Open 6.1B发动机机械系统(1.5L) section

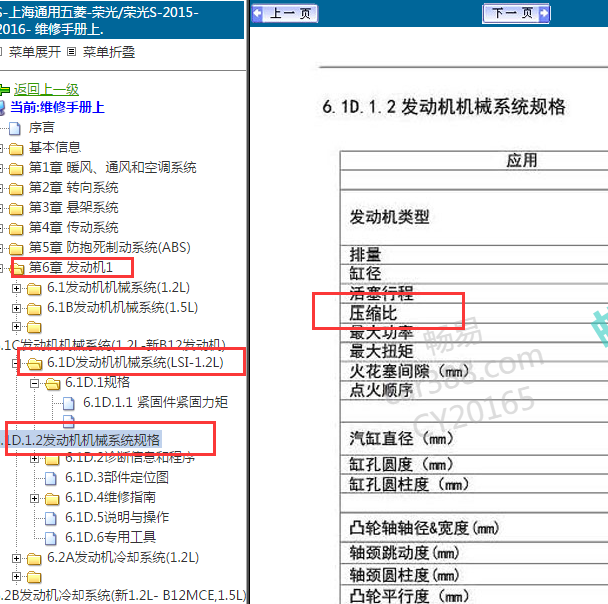[x=123, y=308]
